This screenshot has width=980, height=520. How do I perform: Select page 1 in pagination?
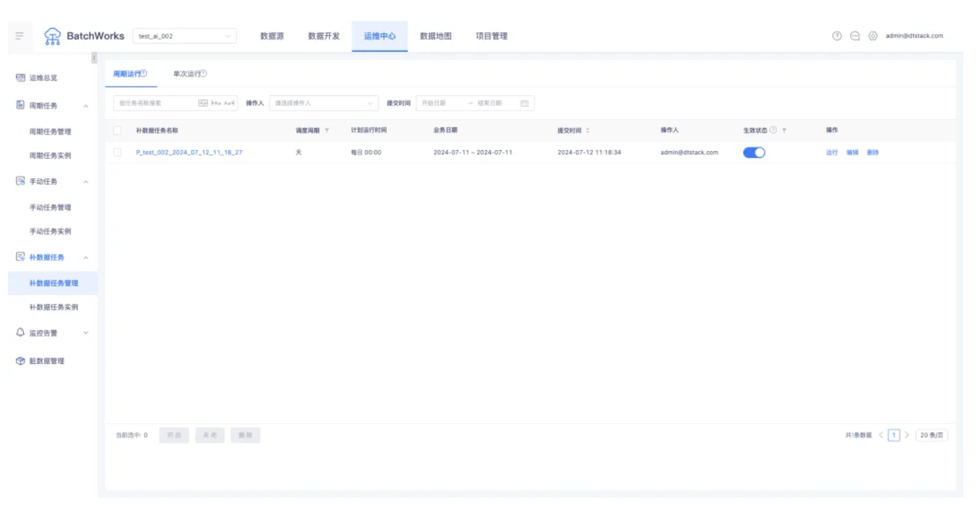[x=894, y=435]
